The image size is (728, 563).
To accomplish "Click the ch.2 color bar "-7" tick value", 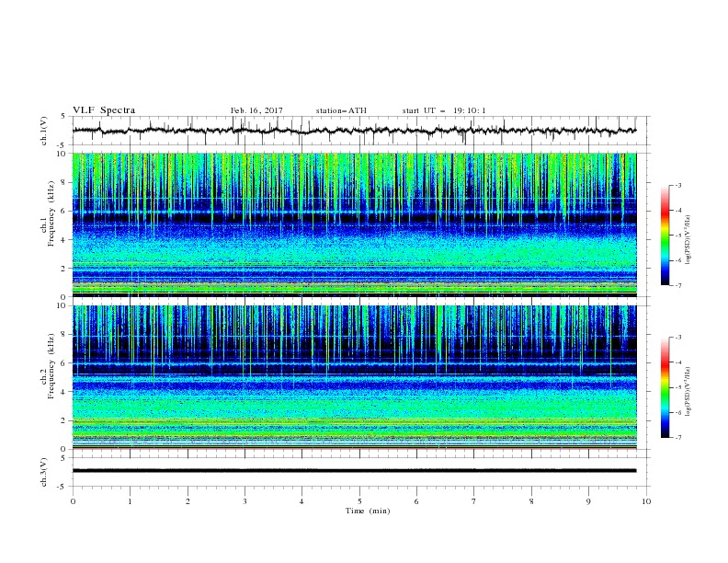I will click(678, 438).
